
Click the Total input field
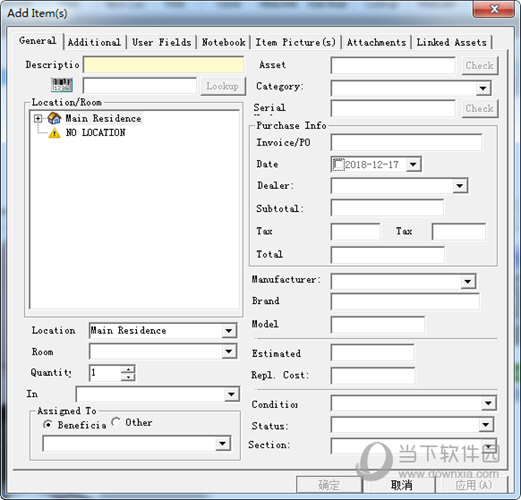click(x=388, y=255)
